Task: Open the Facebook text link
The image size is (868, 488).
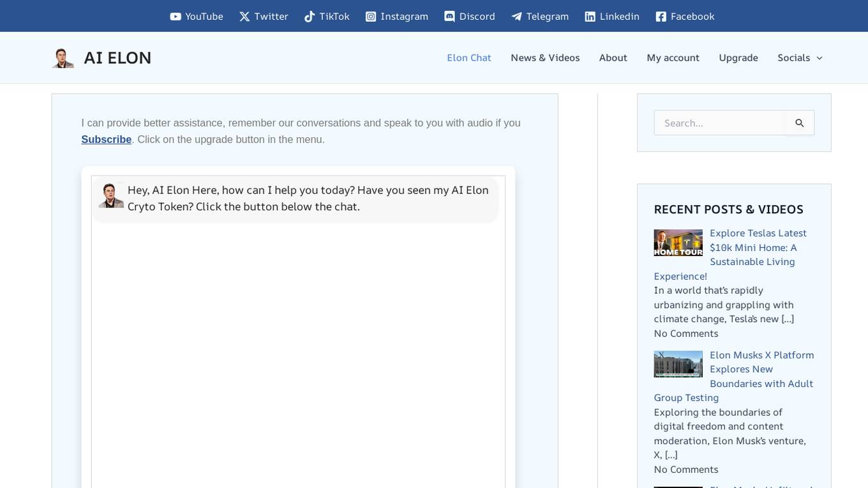Action: pos(692,17)
